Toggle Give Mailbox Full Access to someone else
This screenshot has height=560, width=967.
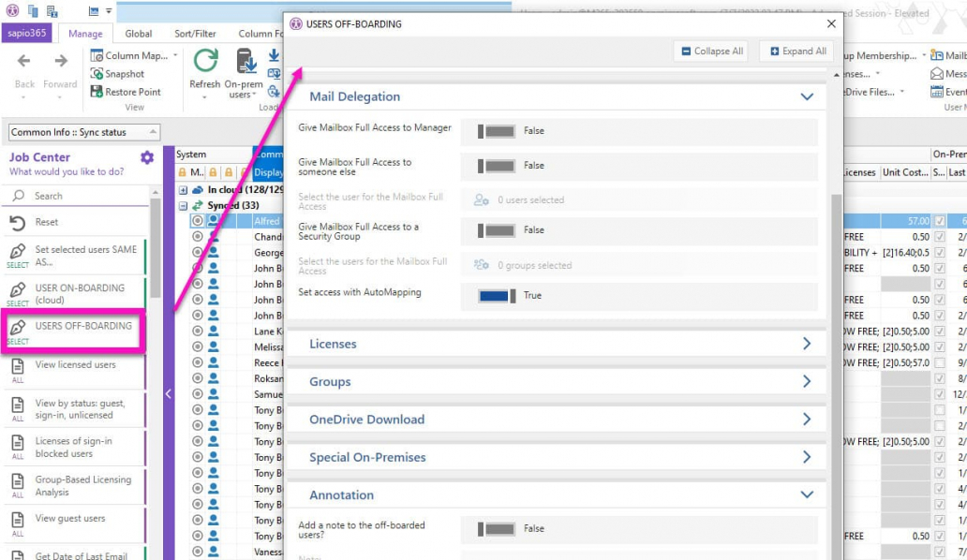(497, 166)
